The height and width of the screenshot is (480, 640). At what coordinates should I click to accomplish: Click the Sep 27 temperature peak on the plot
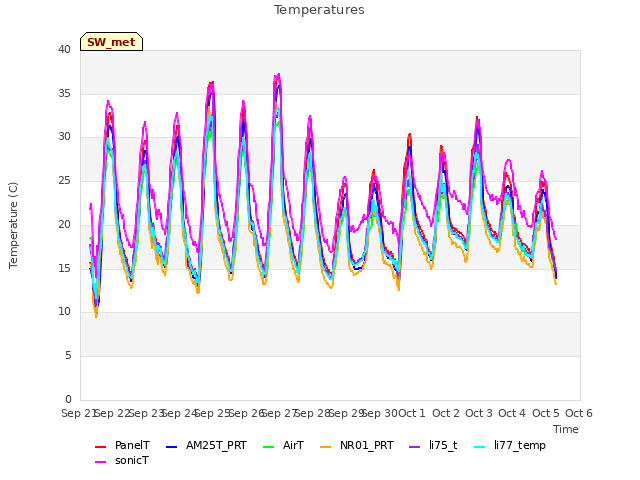(x=278, y=76)
